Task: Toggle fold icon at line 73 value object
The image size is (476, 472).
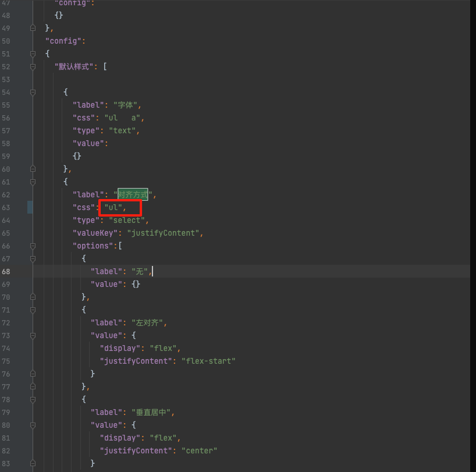Action: pos(33,335)
